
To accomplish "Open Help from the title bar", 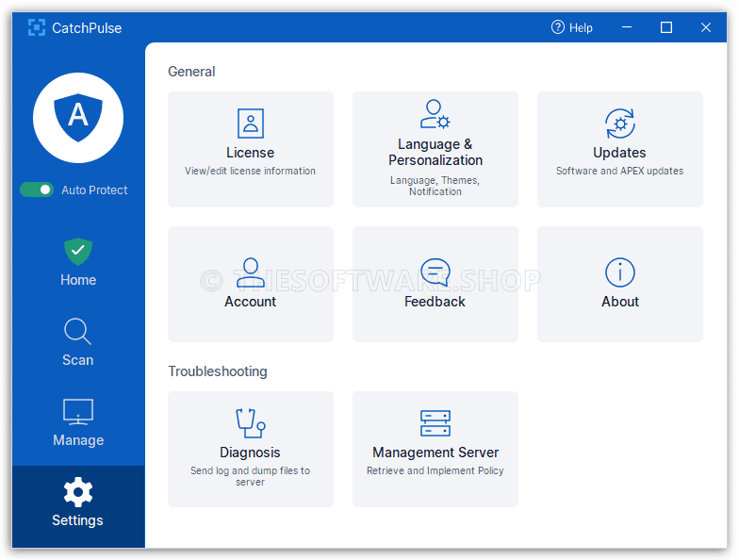I will coord(571,28).
